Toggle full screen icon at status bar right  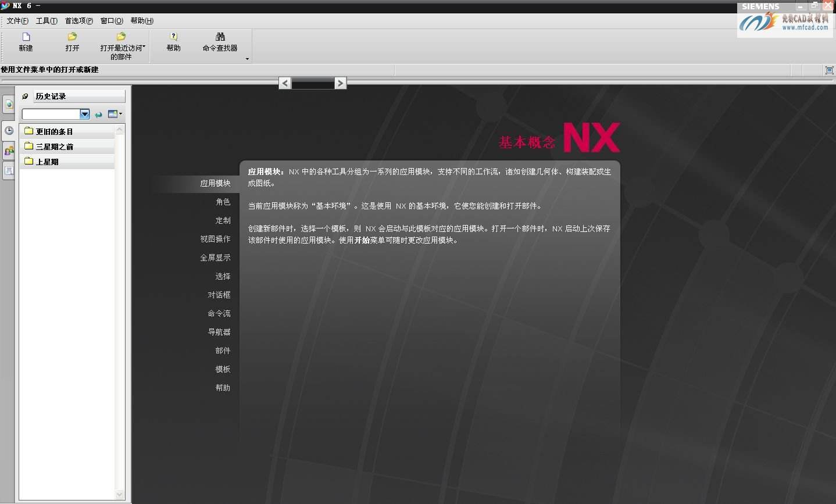pos(830,70)
